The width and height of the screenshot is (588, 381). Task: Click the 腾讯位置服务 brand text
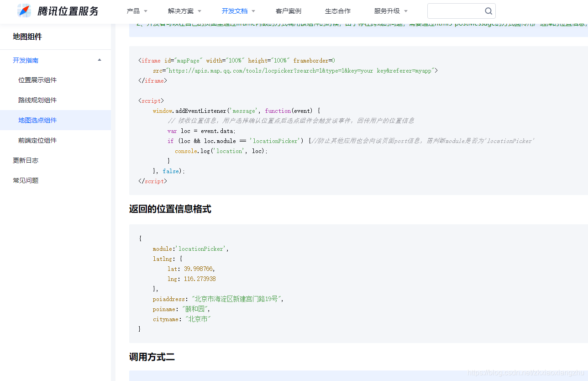point(68,11)
